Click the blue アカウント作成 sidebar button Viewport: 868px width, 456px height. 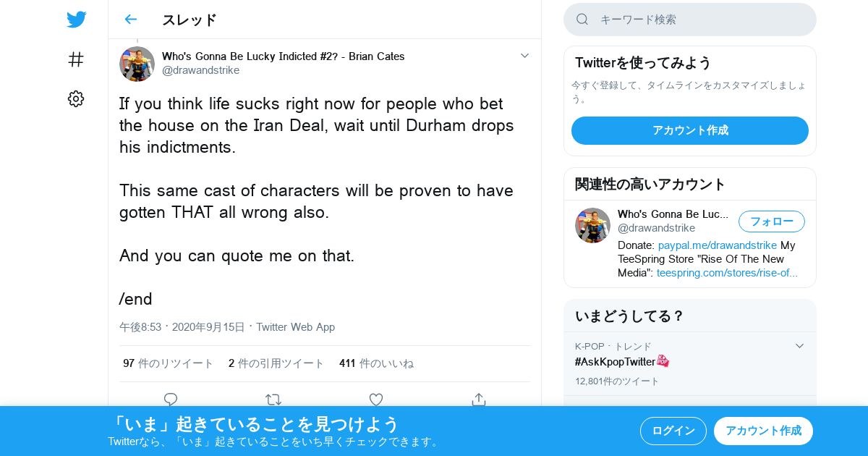690,130
